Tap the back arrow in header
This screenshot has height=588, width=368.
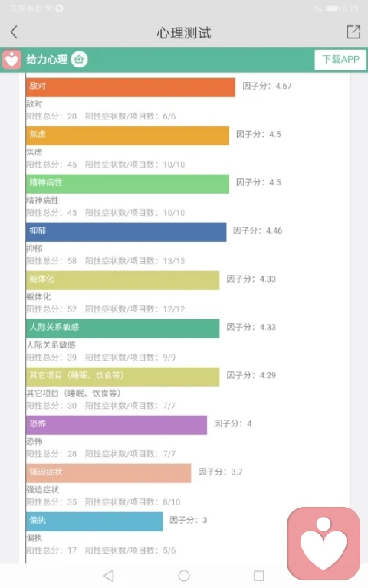pos(15,32)
